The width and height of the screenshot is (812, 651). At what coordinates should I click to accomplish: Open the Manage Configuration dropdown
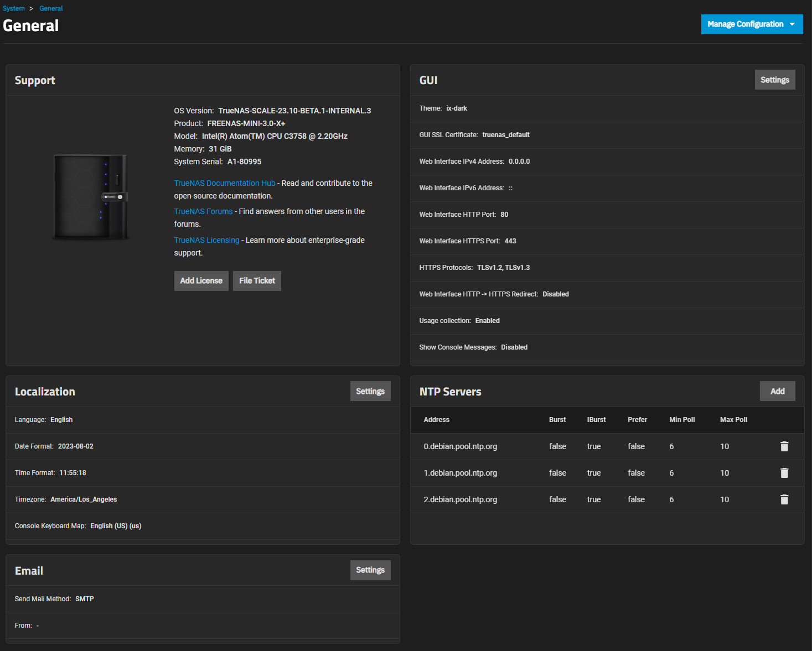point(751,24)
